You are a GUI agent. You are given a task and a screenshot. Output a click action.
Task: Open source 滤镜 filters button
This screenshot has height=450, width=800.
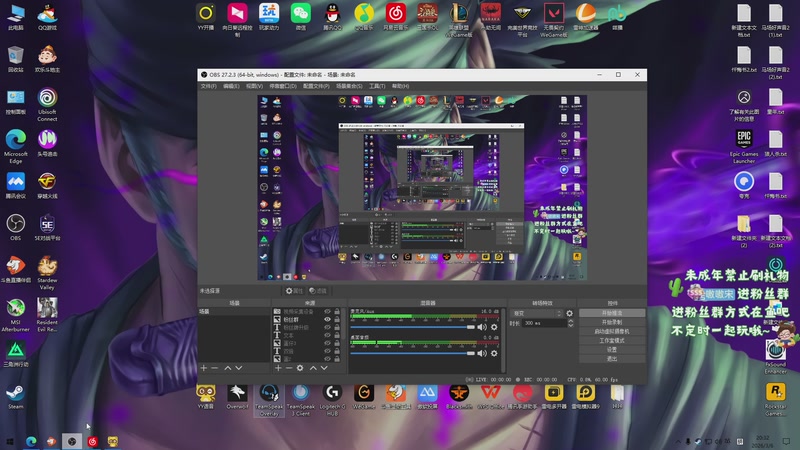(x=318, y=291)
